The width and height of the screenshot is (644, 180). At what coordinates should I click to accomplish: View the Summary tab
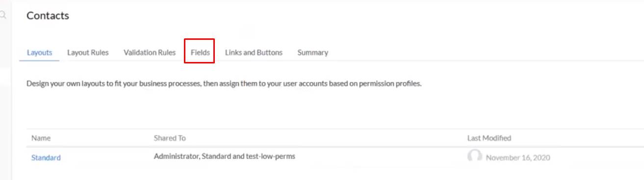(312, 52)
